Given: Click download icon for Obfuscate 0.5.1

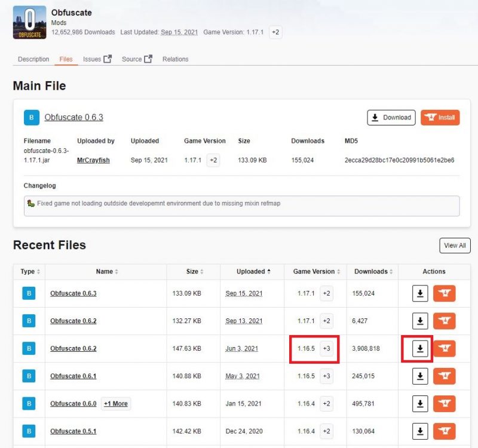Looking at the screenshot, I should point(420,431).
